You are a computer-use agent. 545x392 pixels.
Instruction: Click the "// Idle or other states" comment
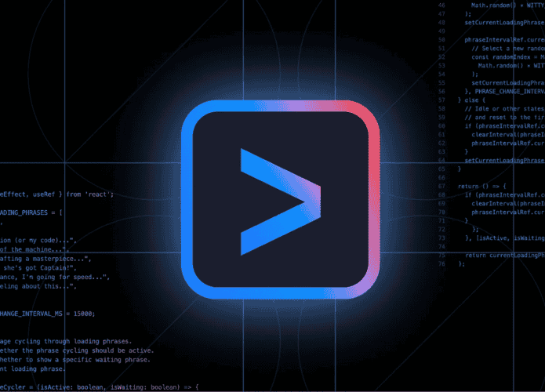tap(505, 109)
